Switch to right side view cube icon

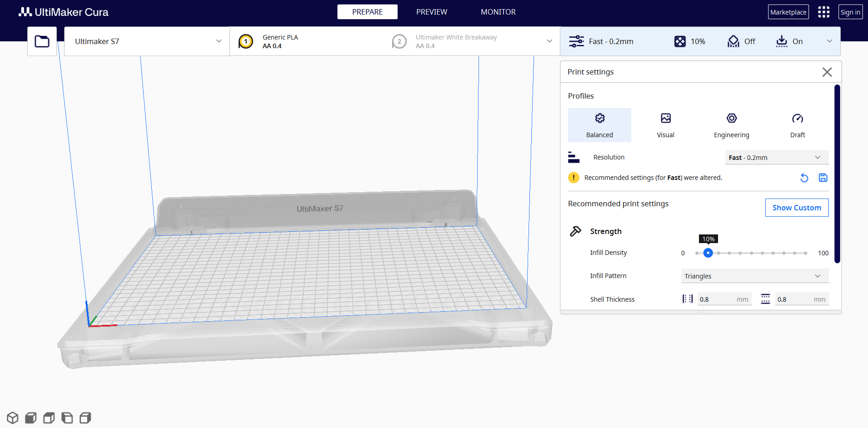(85, 418)
